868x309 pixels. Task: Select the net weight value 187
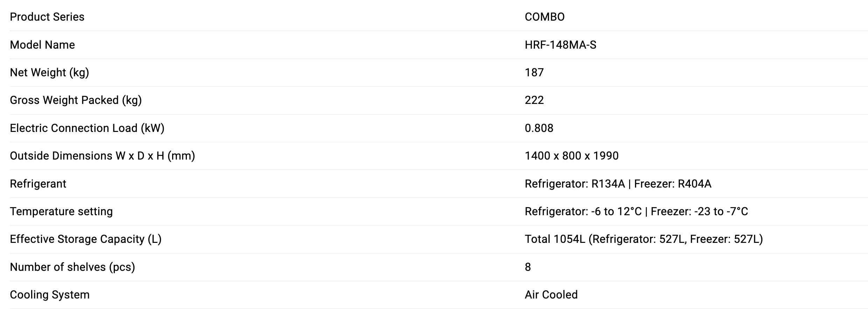534,72
